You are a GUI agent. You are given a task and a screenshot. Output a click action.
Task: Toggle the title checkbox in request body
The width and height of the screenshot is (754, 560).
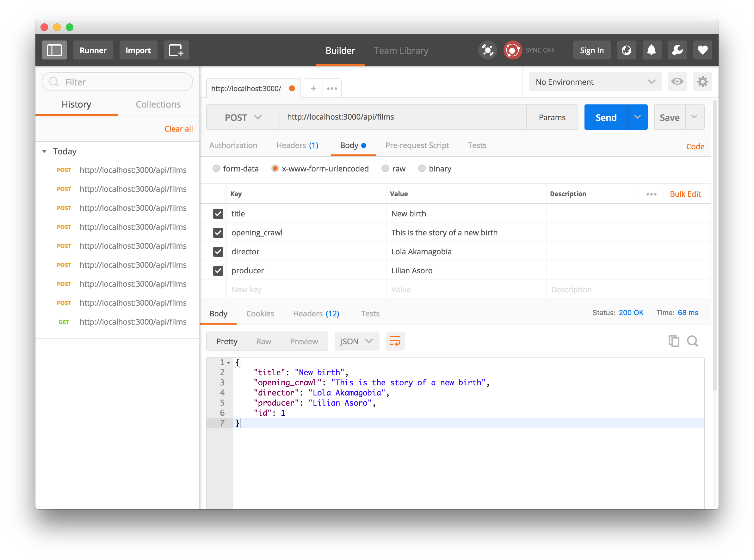coord(218,213)
